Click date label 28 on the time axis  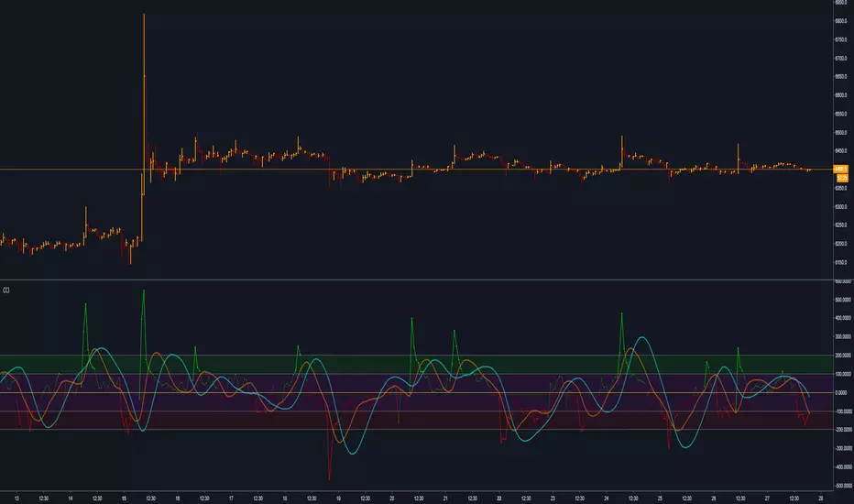(x=821, y=499)
